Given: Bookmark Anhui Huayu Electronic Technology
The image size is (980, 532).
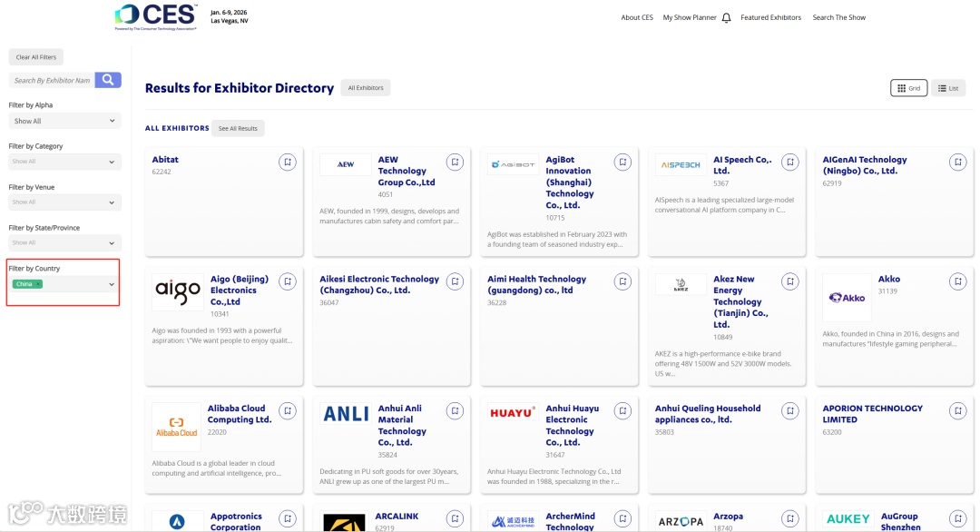Looking at the screenshot, I should pos(622,410).
